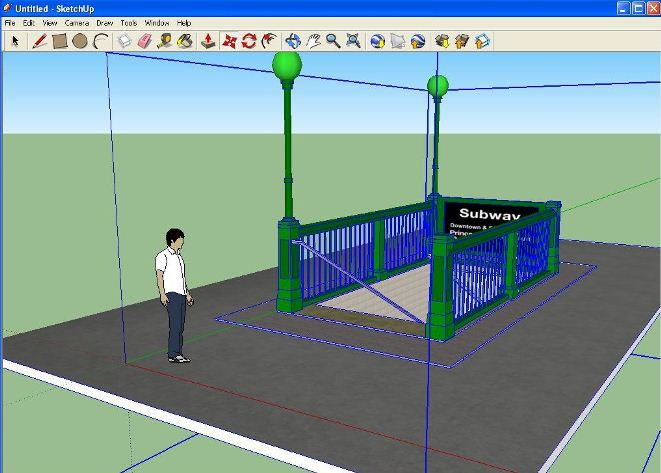This screenshot has width=661, height=473.
Task: Activate the Eraser tool
Action: (x=144, y=41)
